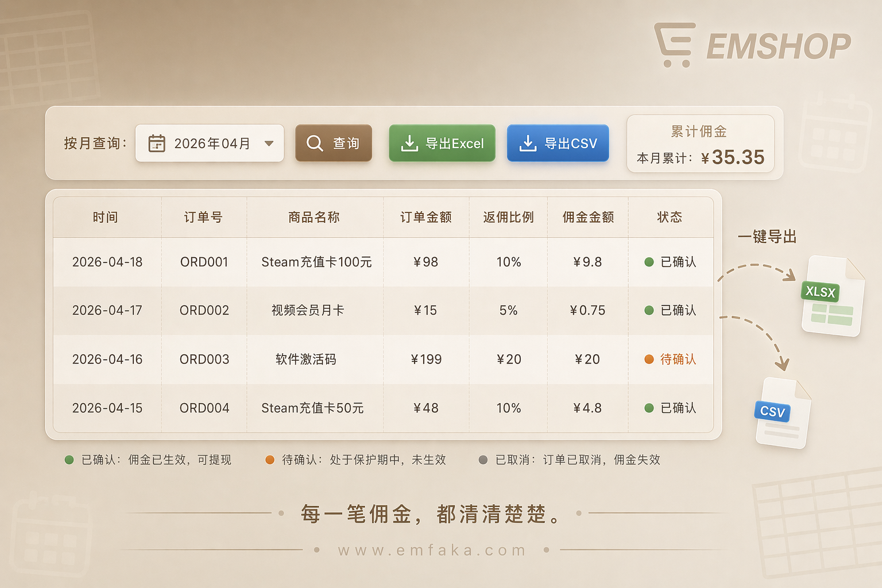Image resolution: width=882 pixels, height=588 pixels.
Task: Toggle the 已确认 status legend indicator
Action: pos(69,459)
